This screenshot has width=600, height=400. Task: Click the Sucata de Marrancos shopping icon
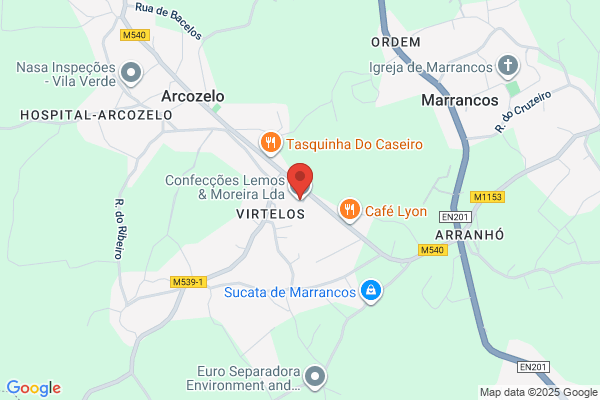(370, 291)
